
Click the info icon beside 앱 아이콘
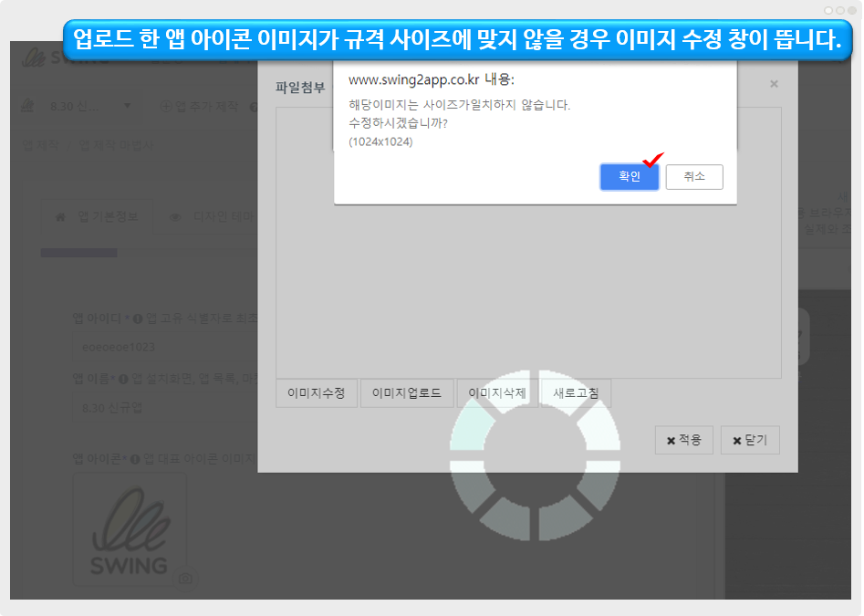(136, 459)
